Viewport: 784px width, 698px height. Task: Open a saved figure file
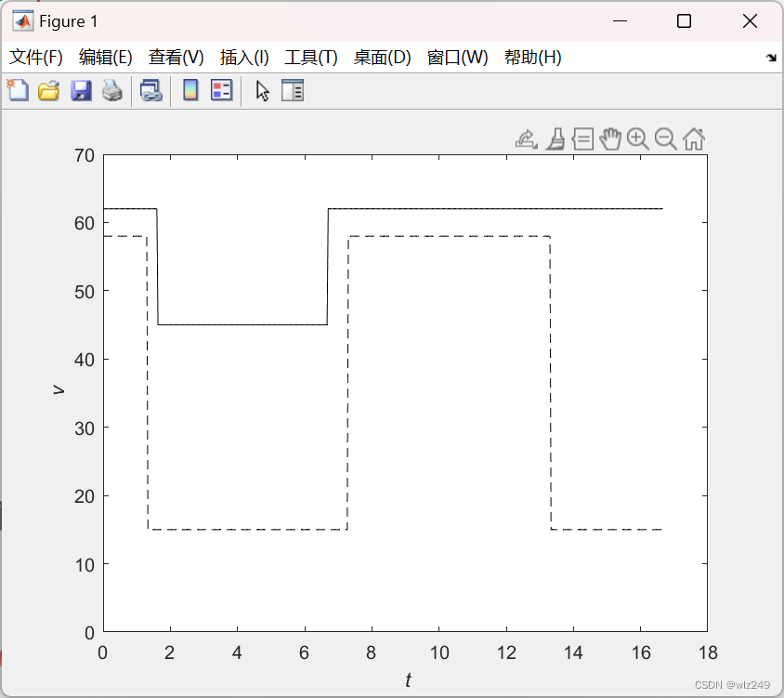(47, 90)
